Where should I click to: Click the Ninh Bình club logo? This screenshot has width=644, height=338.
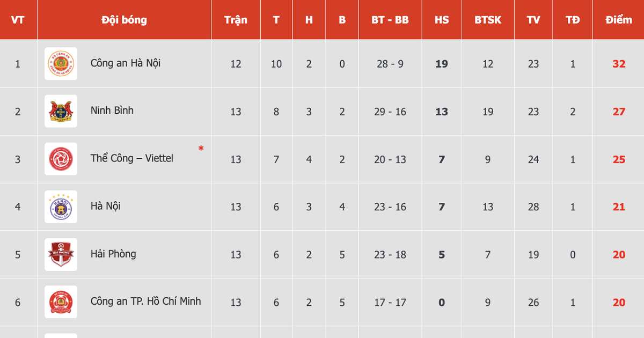click(x=61, y=112)
